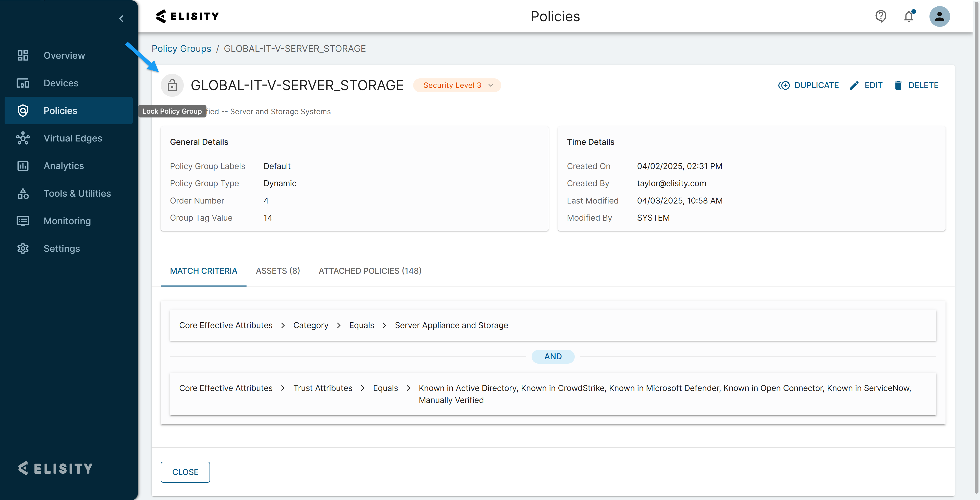This screenshot has height=500, width=980.
Task: Click the CLOSE button at the bottom
Action: (x=185, y=472)
